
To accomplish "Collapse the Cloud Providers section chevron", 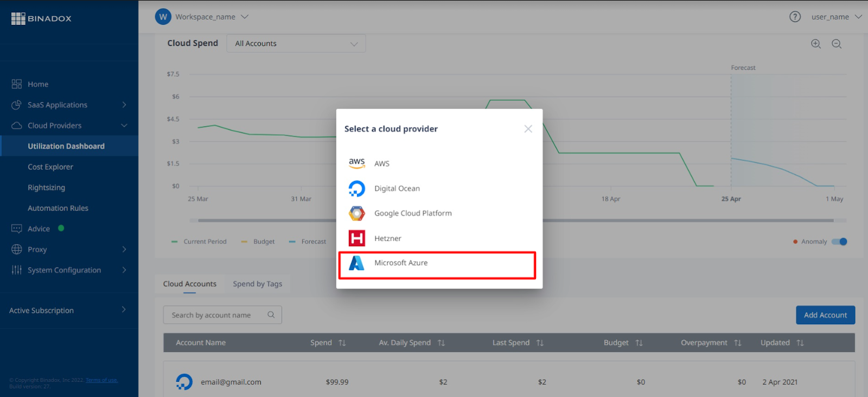I will pos(124,125).
